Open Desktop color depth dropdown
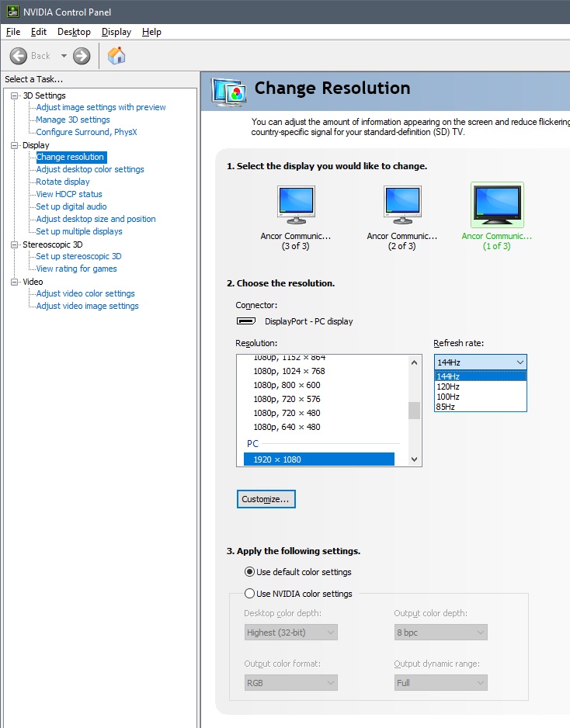The width and height of the screenshot is (570, 728). click(290, 633)
